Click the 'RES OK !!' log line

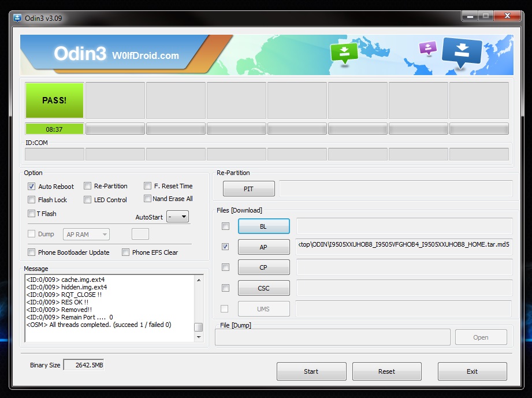(57, 302)
